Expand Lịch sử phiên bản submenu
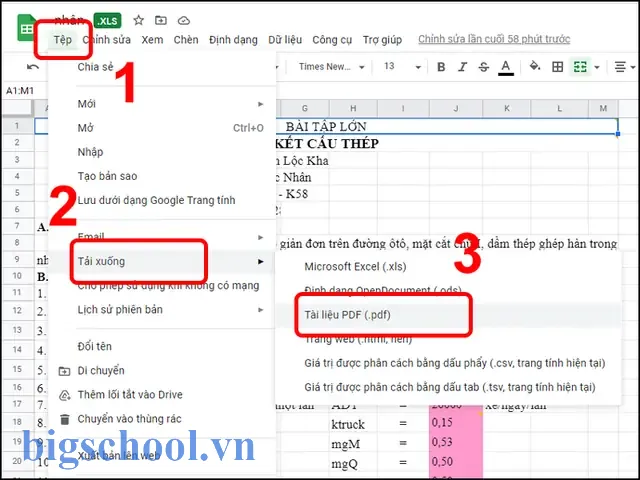Image resolution: width=640 pixels, height=480 pixels. pyautogui.click(x=162, y=309)
